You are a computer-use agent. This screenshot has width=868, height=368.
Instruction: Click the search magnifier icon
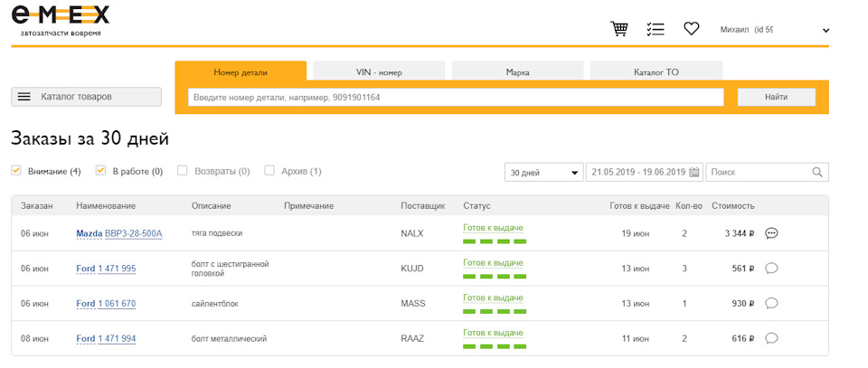[817, 172]
